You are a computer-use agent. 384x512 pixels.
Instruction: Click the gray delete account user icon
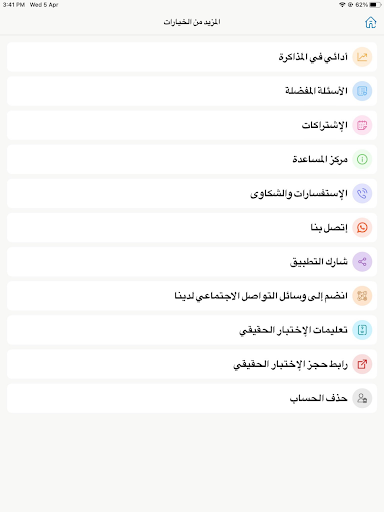click(362, 398)
